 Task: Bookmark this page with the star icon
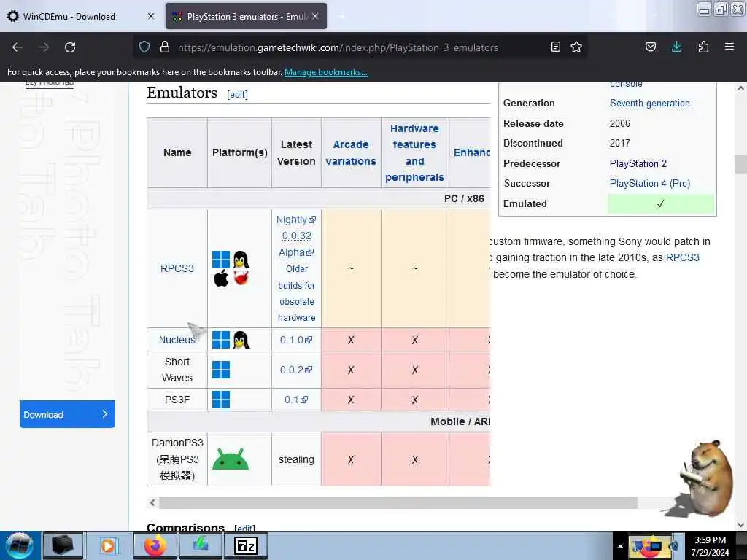(576, 47)
